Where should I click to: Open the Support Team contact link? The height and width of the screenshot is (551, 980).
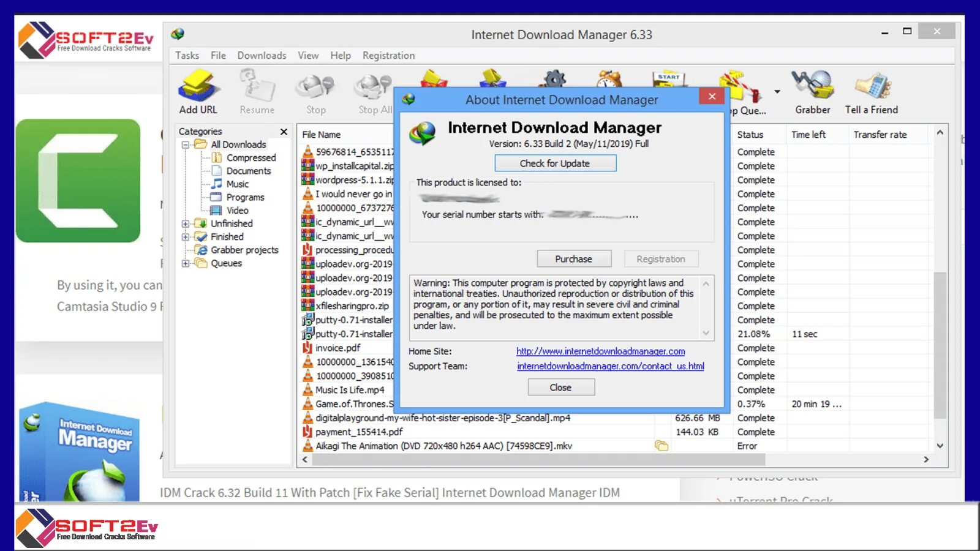[x=611, y=366]
